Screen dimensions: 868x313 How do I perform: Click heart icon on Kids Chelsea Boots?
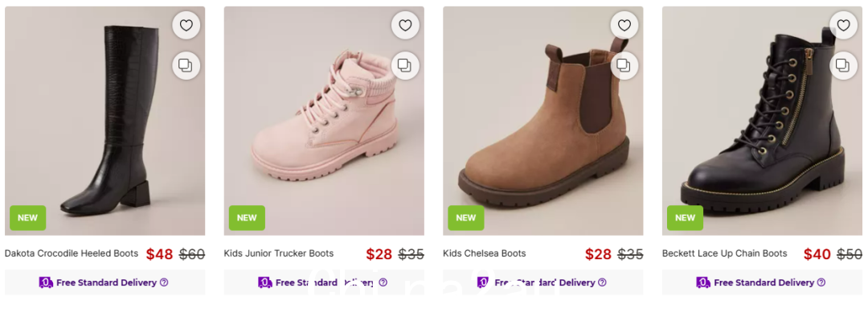[x=624, y=26]
